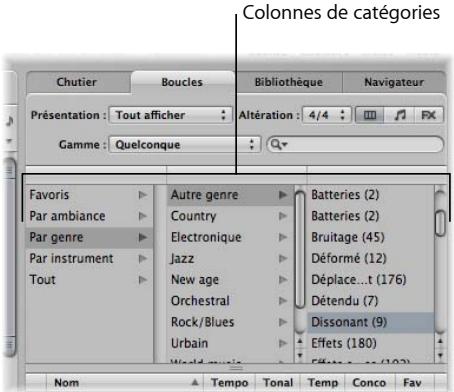
Task: Click the genre column scroll-down arrow
Action: tap(300, 355)
